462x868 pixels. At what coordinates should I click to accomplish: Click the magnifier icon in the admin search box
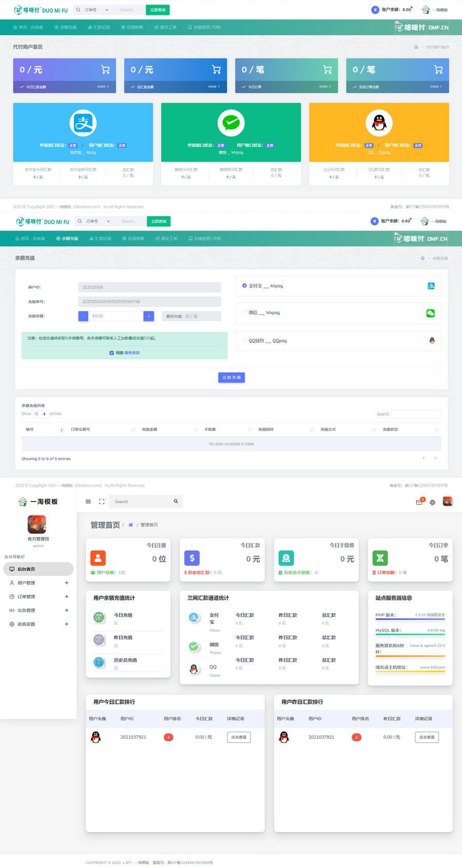[x=176, y=501]
